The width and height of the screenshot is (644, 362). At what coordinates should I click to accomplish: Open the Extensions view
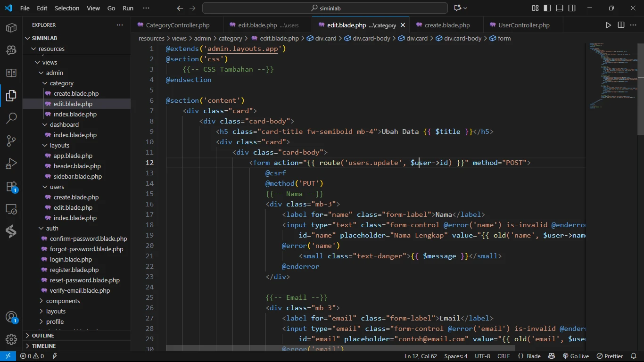point(11,186)
